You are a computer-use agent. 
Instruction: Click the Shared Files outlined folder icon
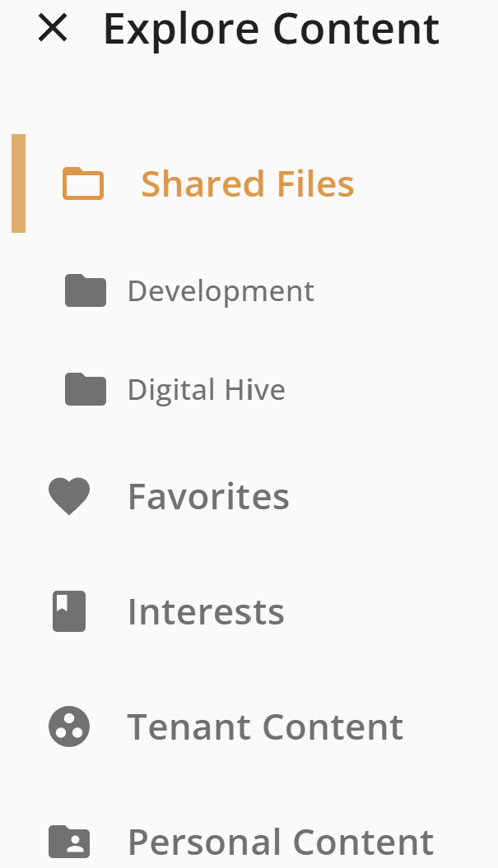(83, 183)
